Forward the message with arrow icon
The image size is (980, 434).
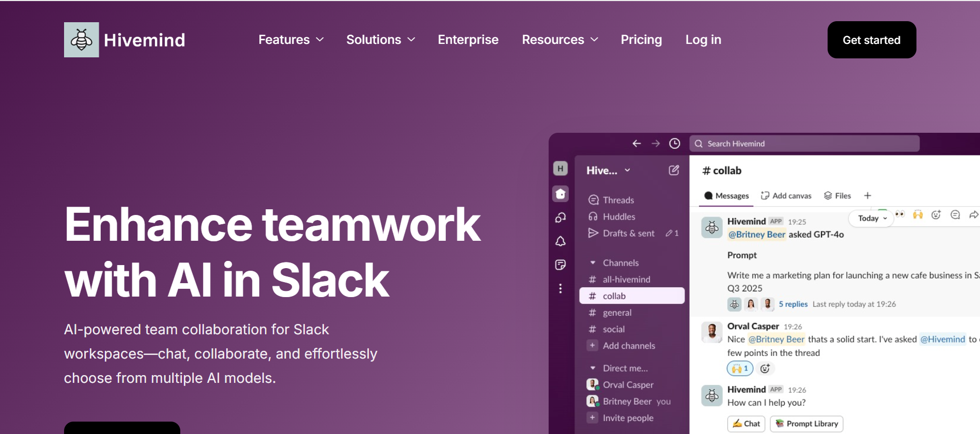974,214
